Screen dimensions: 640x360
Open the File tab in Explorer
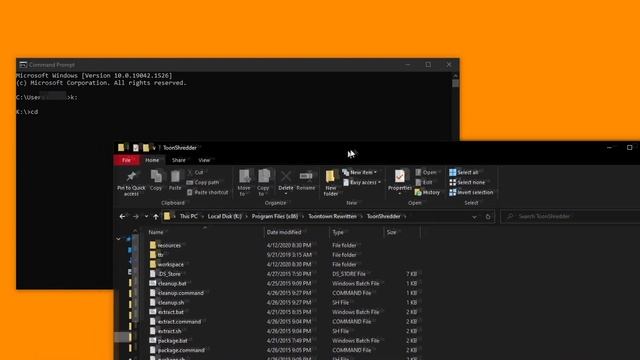tap(127, 160)
